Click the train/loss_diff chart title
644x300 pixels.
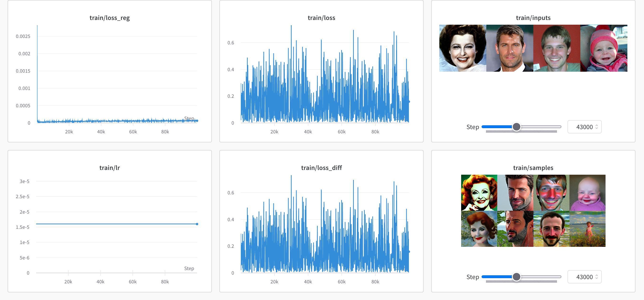point(321,168)
